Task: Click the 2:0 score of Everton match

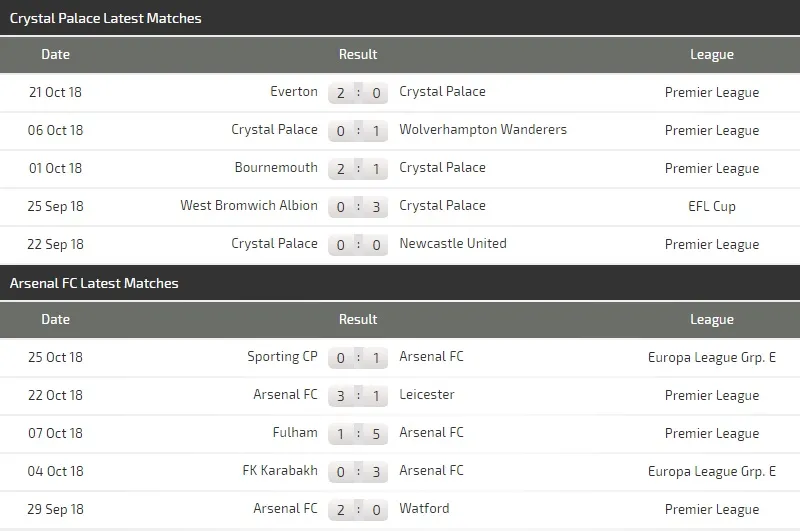Action: coord(358,93)
